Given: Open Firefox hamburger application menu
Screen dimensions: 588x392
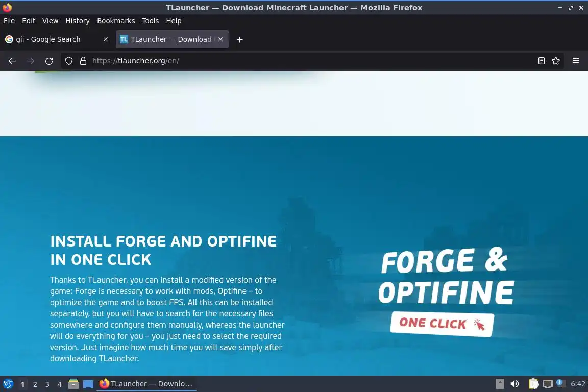Looking at the screenshot, I should pyautogui.click(x=576, y=61).
